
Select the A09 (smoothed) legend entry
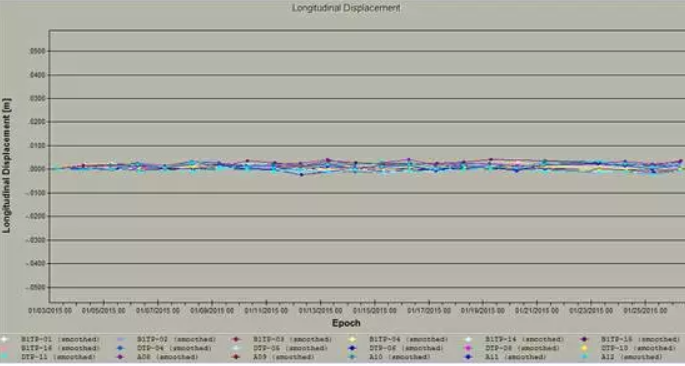tap(284, 357)
